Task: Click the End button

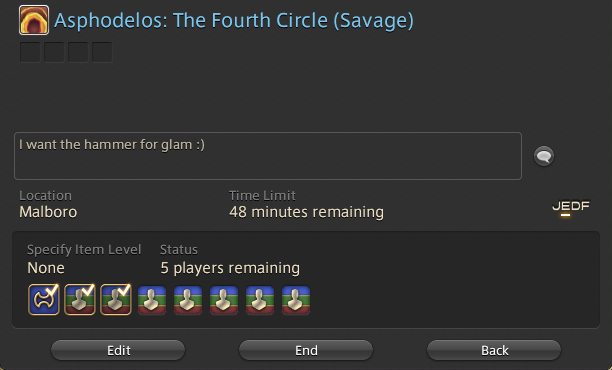Action: pos(306,350)
